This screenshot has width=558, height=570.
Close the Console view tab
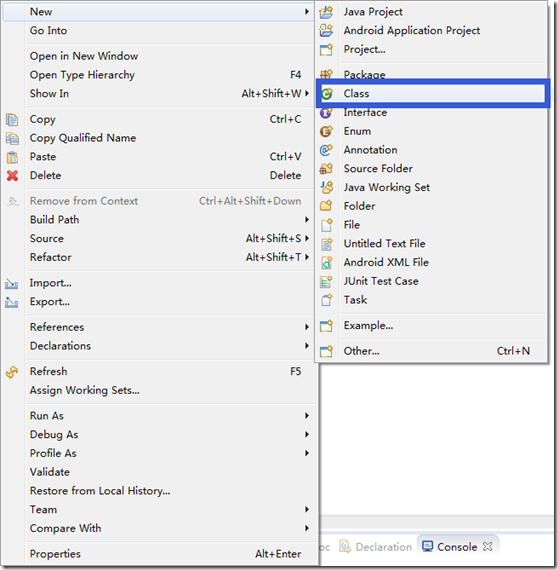487,546
